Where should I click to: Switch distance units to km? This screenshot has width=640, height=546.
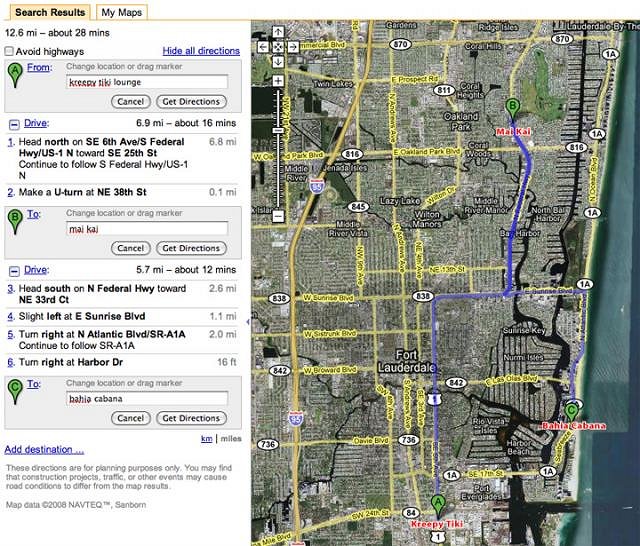206,439
